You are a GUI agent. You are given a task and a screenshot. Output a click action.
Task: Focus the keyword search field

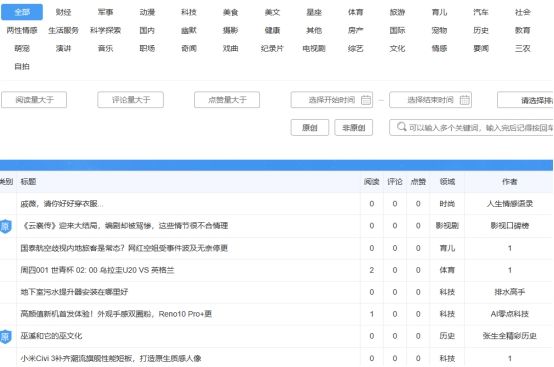point(471,128)
